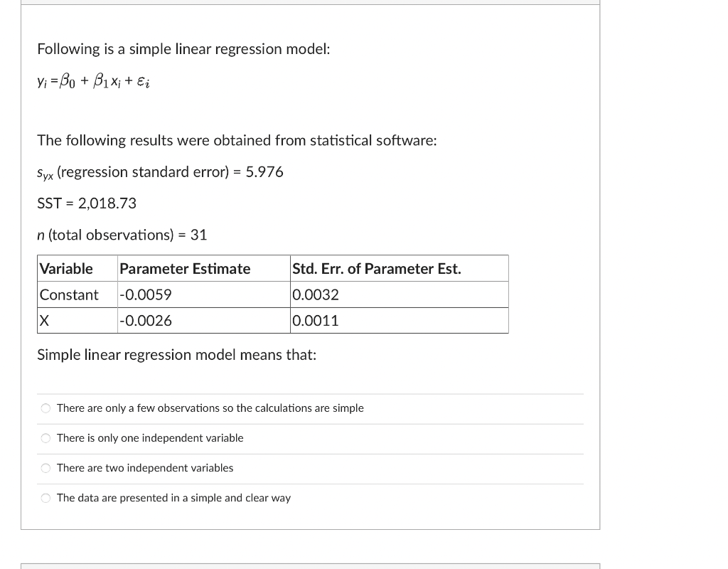
Task: Click the 'Constant' cell in the table
Action: point(70,294)
